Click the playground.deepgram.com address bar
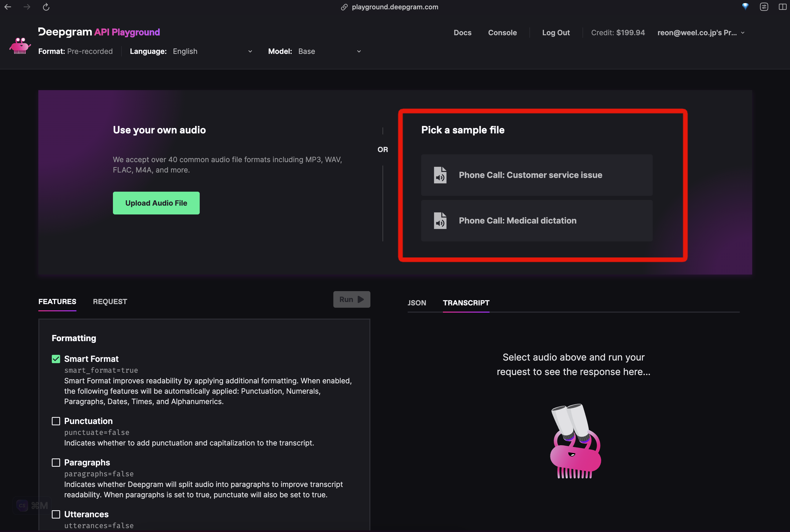This screenshot has width=790, height=532. [x=395, y=7]
